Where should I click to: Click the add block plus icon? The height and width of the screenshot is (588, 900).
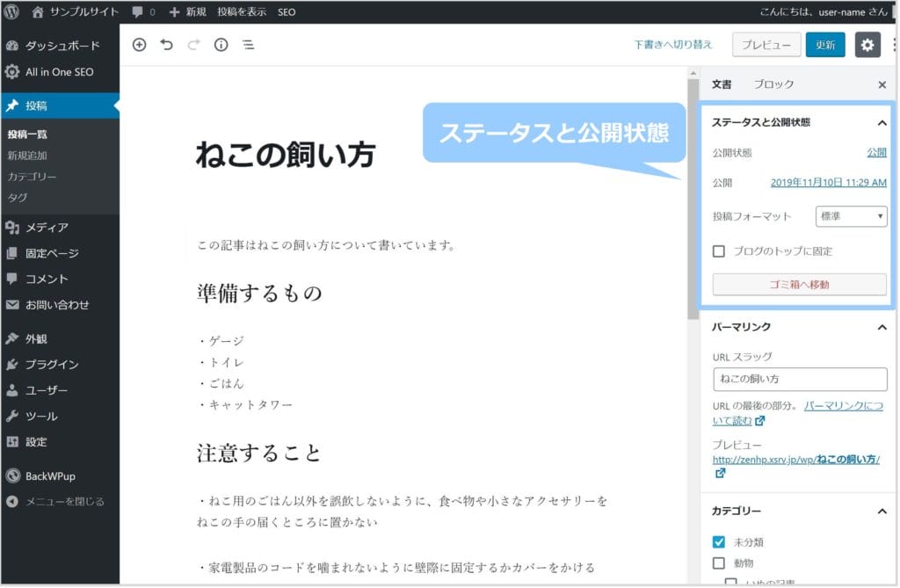coord(139,45)
